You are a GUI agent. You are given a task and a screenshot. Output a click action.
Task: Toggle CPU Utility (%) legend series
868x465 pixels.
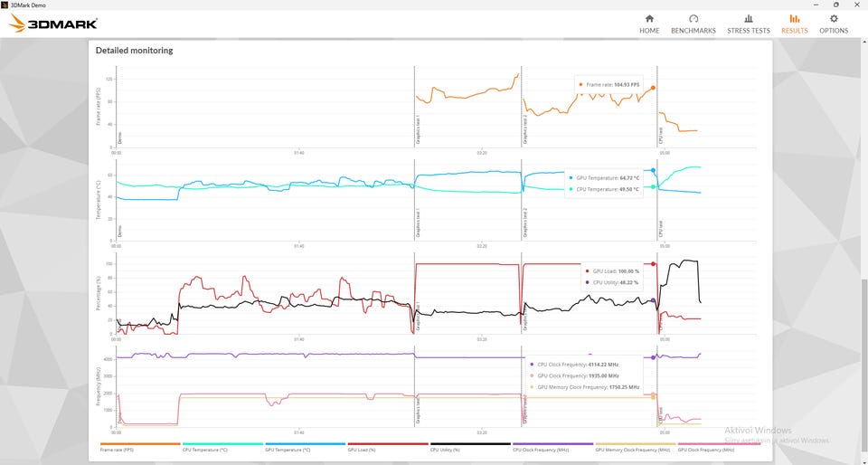click(x=470, y=446)
